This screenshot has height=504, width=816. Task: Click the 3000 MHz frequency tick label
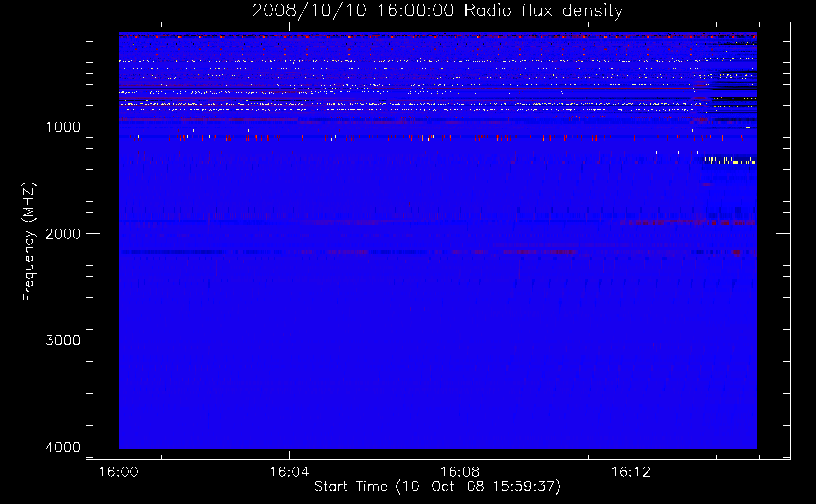point(63,340)
